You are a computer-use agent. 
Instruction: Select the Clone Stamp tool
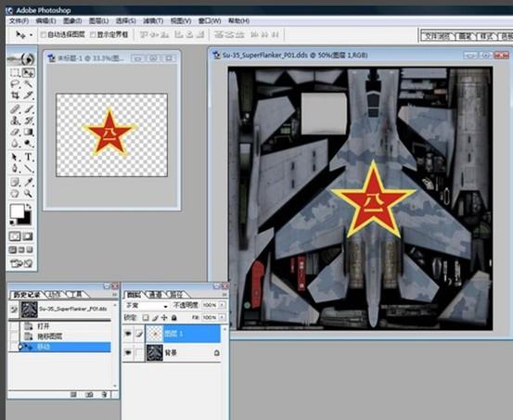click(x=15, y=121)
